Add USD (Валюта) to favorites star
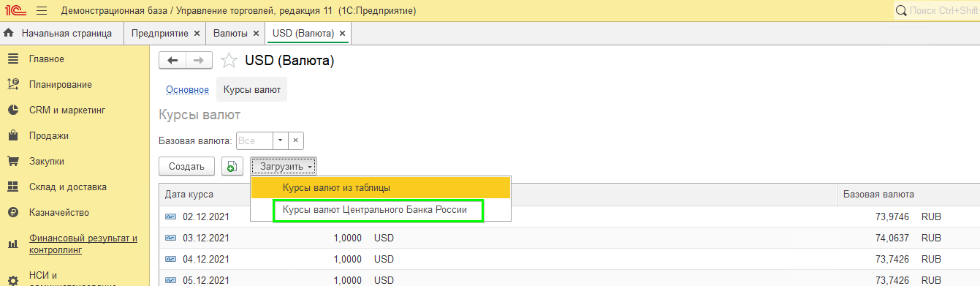 [229, 61]
